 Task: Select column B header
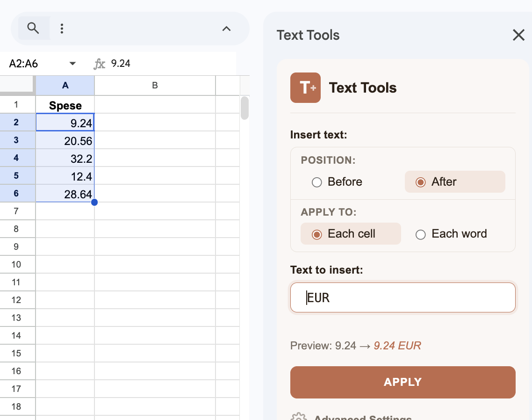pos(154,85)
